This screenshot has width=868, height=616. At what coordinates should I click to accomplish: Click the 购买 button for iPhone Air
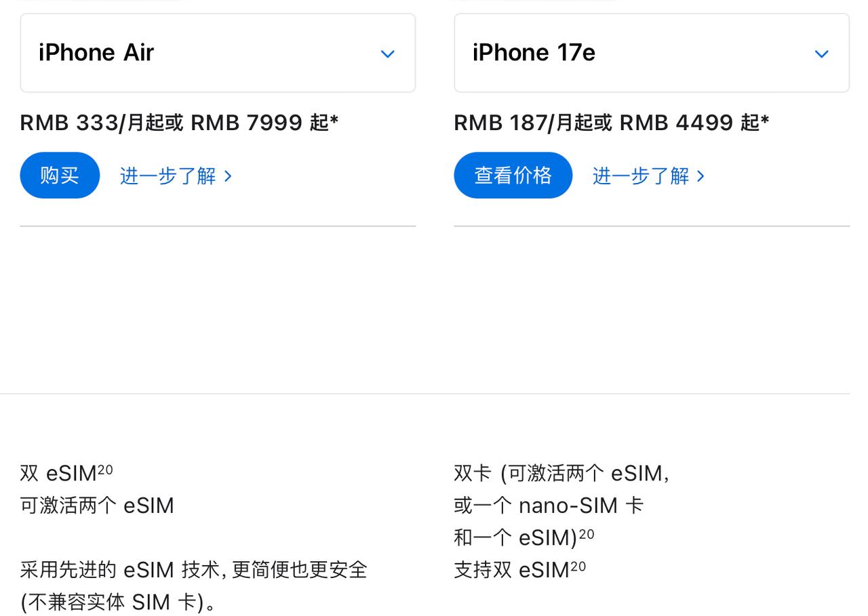coord(60,175)
